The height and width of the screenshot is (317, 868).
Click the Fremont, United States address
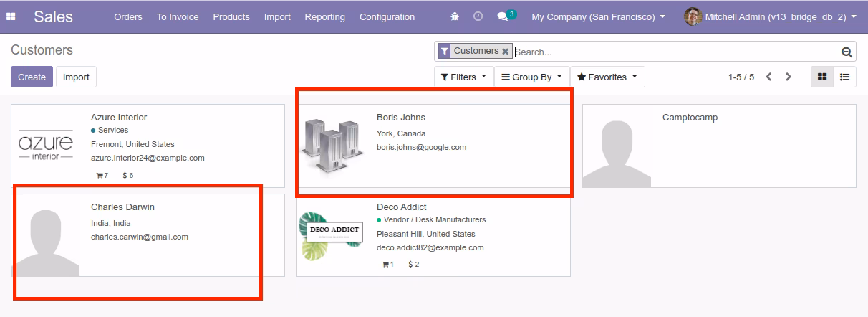coord(132,144)
